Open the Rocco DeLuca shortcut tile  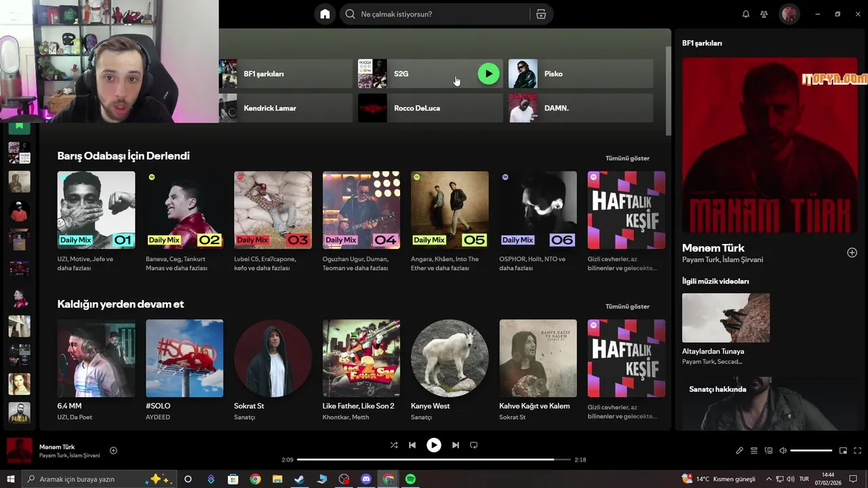point(431,108)
